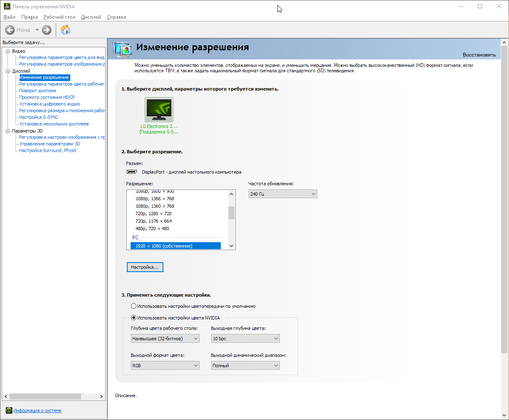This screenshot has width=509, height=420.
Task: Open the output color depth 10 bpc dropdown
Action: click(x=245, y=339)
